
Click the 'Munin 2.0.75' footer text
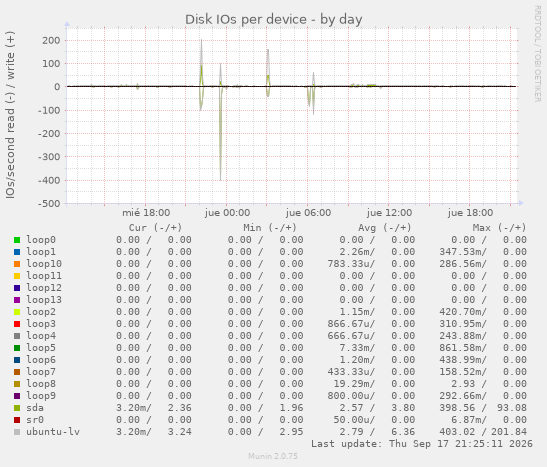[273, 456]
